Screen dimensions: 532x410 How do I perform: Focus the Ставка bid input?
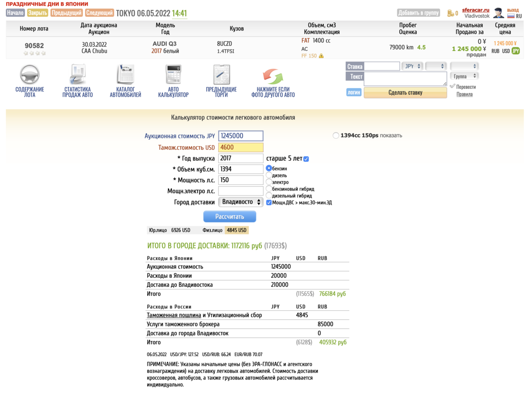click(x=382, y=66)
